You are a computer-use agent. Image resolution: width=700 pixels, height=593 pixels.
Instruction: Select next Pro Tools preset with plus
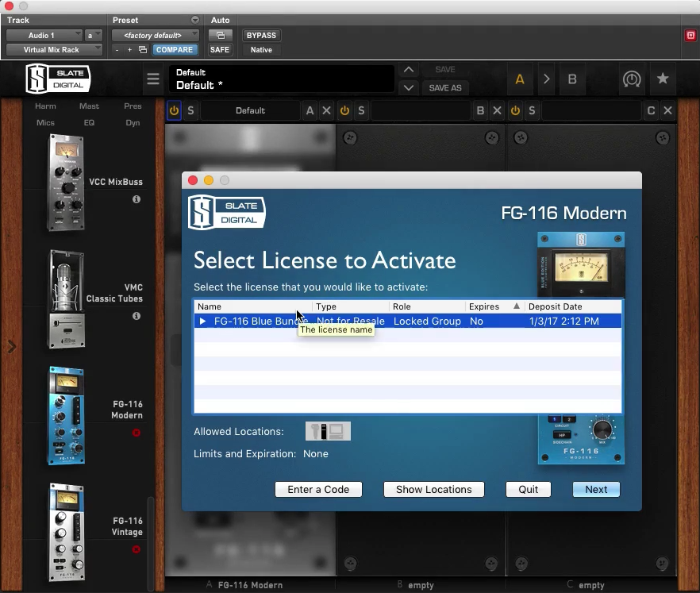click(129, 49)
